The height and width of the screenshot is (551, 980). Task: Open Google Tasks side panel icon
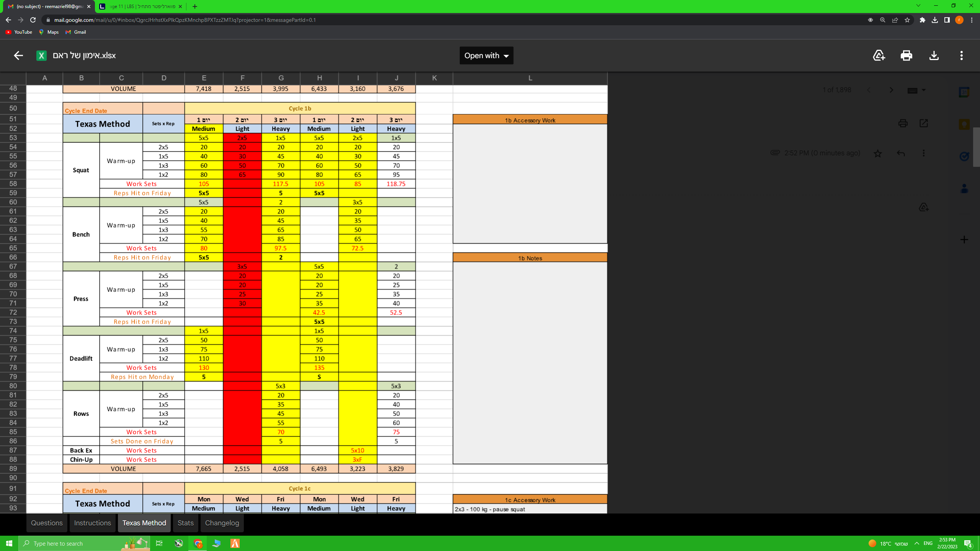[x=964, y=156]
